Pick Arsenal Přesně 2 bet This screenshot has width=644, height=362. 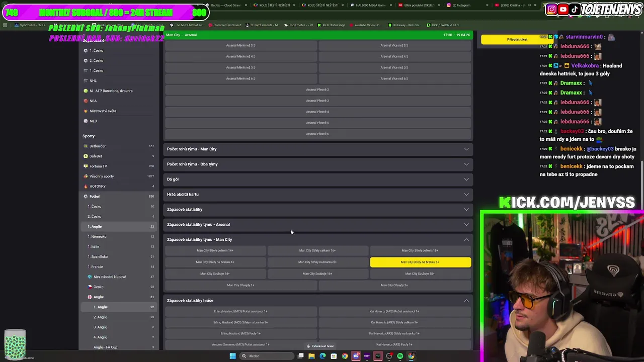point(317,89)
